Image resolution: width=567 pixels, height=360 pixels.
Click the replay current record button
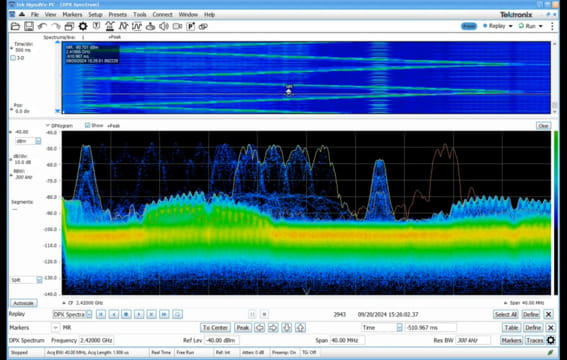(126, 314)
